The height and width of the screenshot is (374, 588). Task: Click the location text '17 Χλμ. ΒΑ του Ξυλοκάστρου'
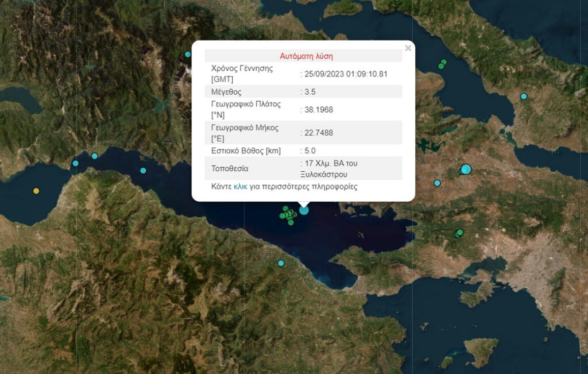point(329,169)
